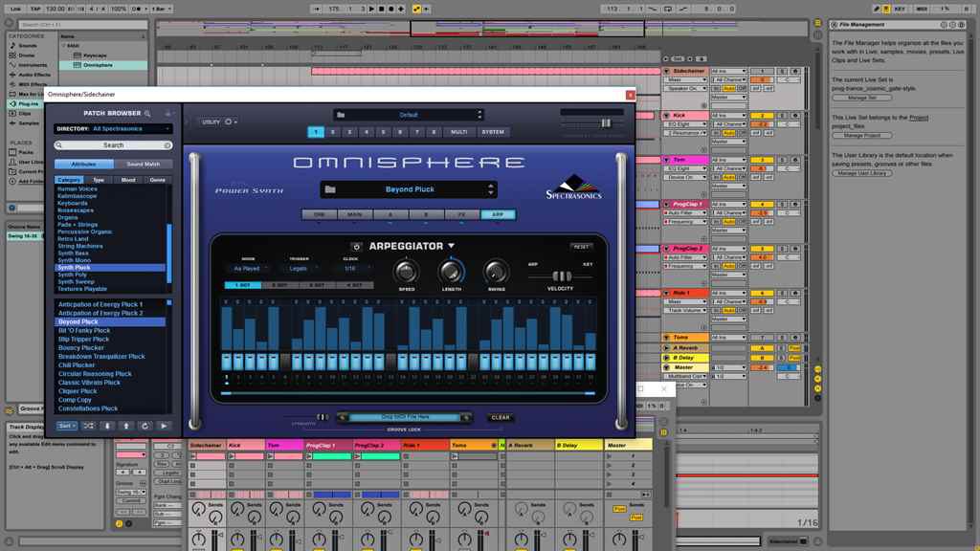The image size is (980, 551).
Task: Select Sounds category in Live browser
Action: tap(28, 46)
